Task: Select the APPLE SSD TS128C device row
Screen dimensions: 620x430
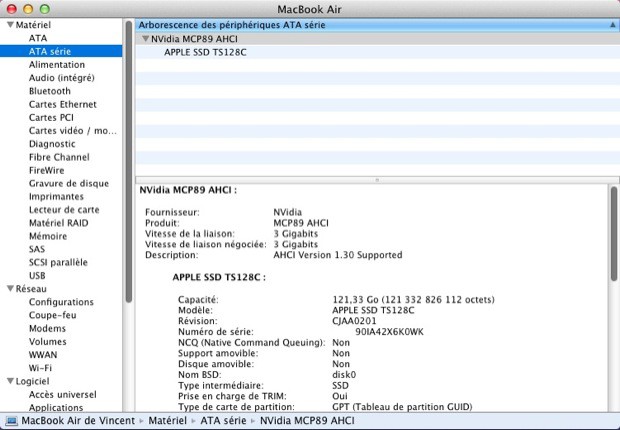Action: pyautogui.click(x=205, y=51)
